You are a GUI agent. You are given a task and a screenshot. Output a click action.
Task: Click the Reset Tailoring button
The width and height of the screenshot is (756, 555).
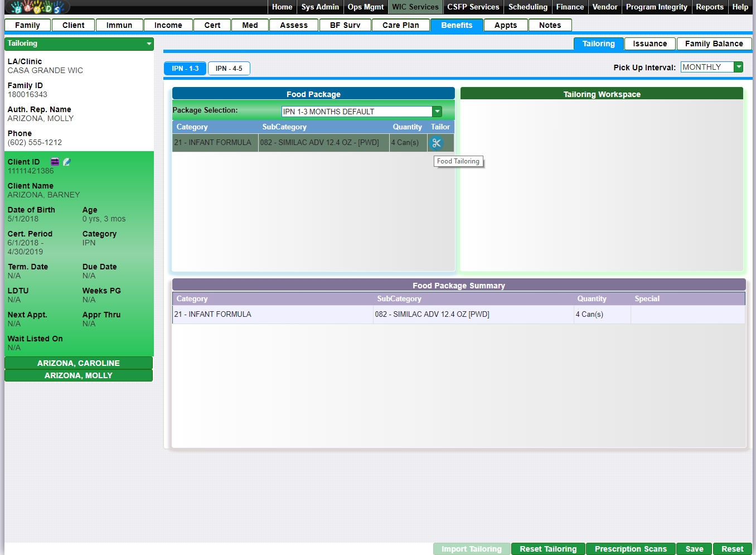(x=547, y=549)
